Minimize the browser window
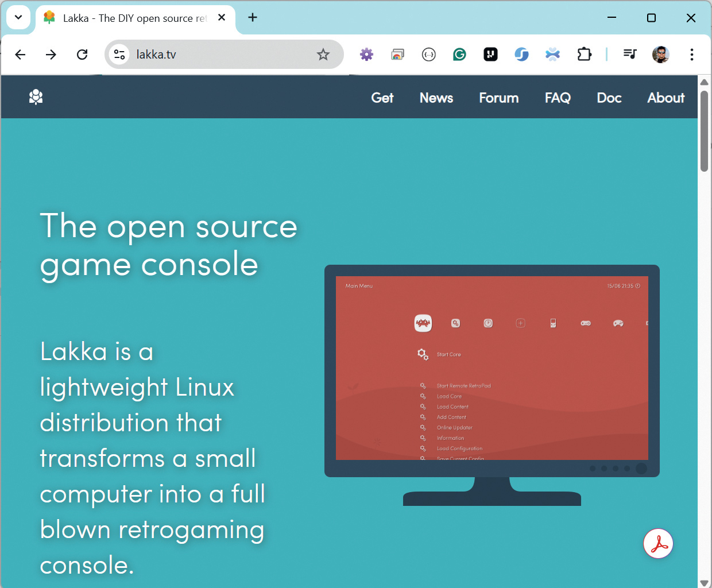Image resolution: width=712 pixels, height=588 pixels. (x=612, y=18)
